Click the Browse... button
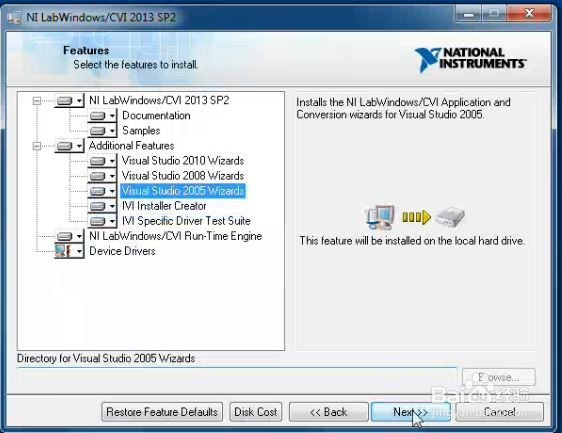562x433 pixels. (x=499, y=377)
